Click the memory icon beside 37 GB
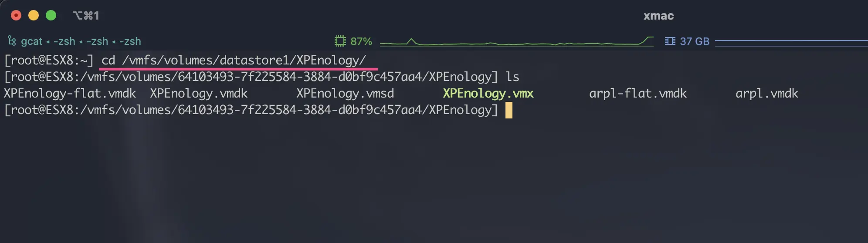868x243 pixels. pyautogui.click(x=670, y=41)
